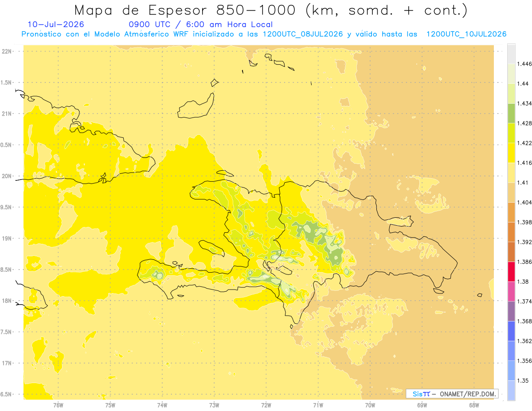Pick the pink colorbar segment between 1.374 and 1.38
Viewport: 532px width, 411px height.
click(x=511, y=291)
